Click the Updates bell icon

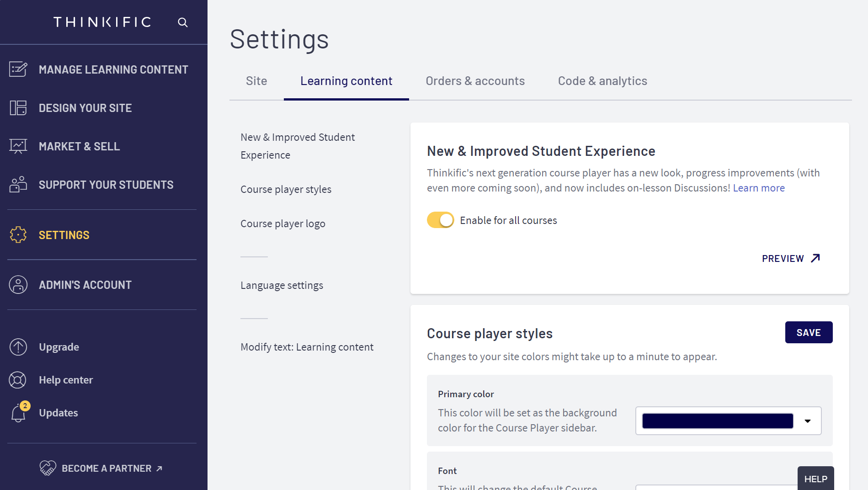pyautogui.click(x=18, y=413)
